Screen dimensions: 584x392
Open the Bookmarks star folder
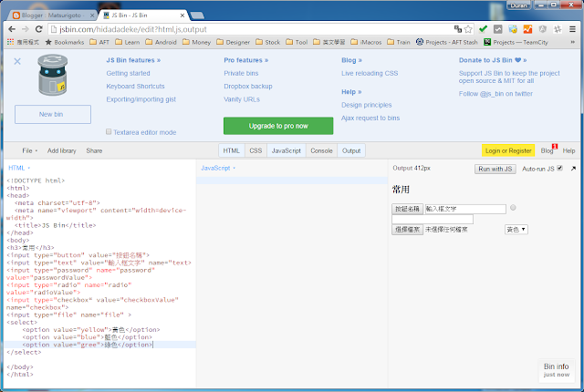click(x=65, y=42)
